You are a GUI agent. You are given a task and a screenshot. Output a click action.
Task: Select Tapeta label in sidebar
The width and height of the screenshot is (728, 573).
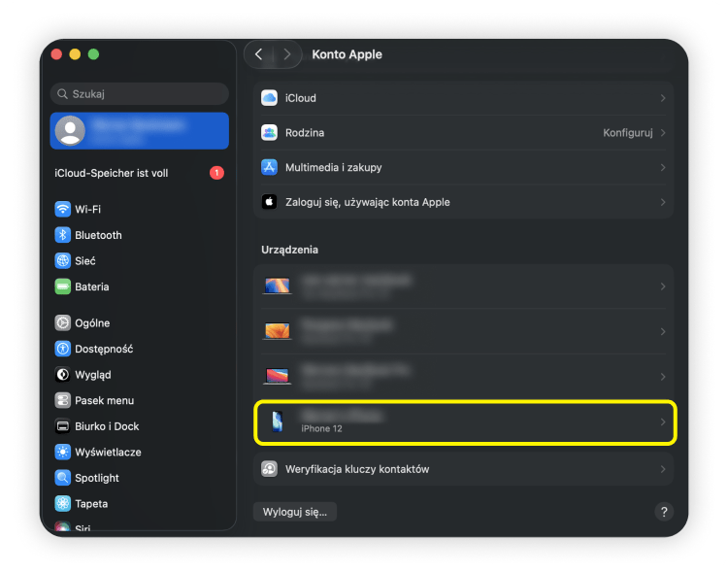click(x=91, y=504)
